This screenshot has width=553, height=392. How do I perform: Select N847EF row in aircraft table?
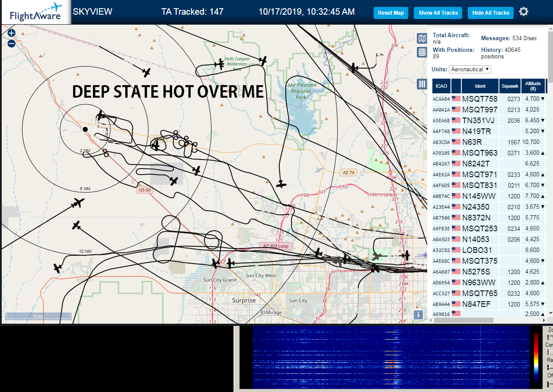[489, 304]
